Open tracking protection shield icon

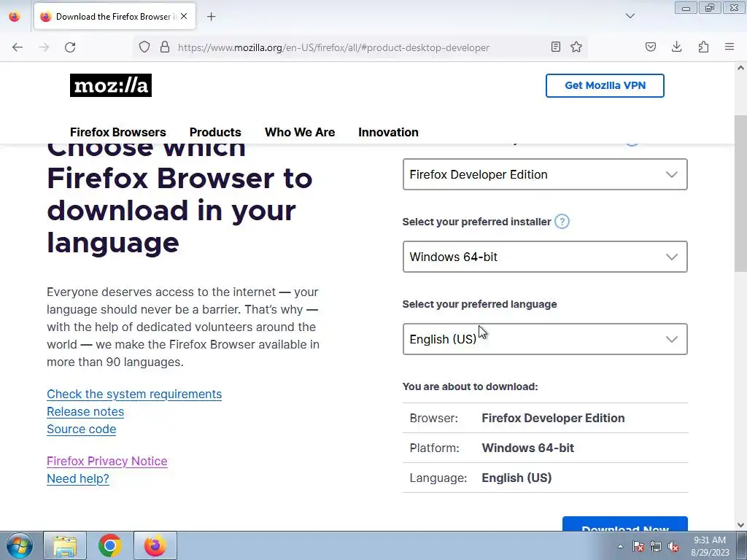144,47
